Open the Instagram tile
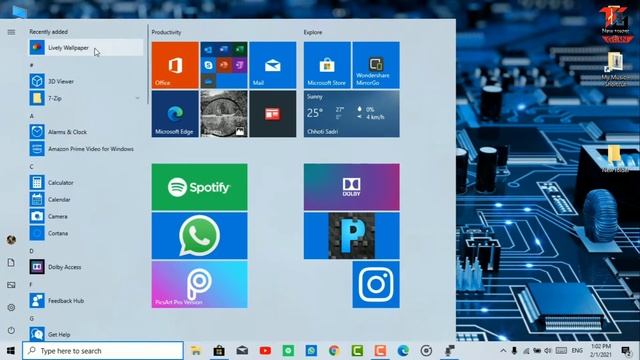Viewport: 640px width, 360px height. click(376, 284)
